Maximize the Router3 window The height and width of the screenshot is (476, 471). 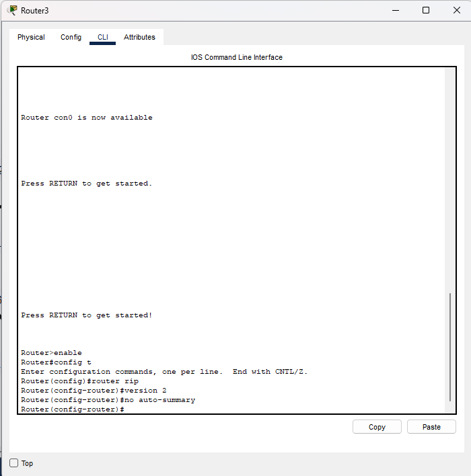pyautogui.click(x=426, y=10)
